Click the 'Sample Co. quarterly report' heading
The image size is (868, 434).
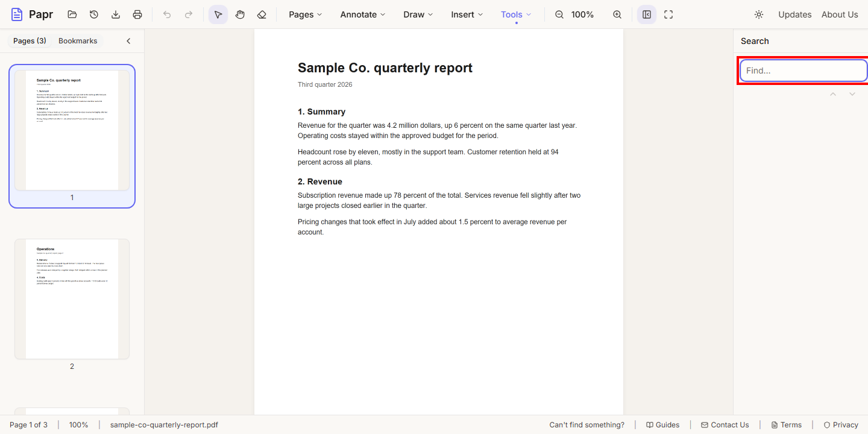tap(385, 68)
